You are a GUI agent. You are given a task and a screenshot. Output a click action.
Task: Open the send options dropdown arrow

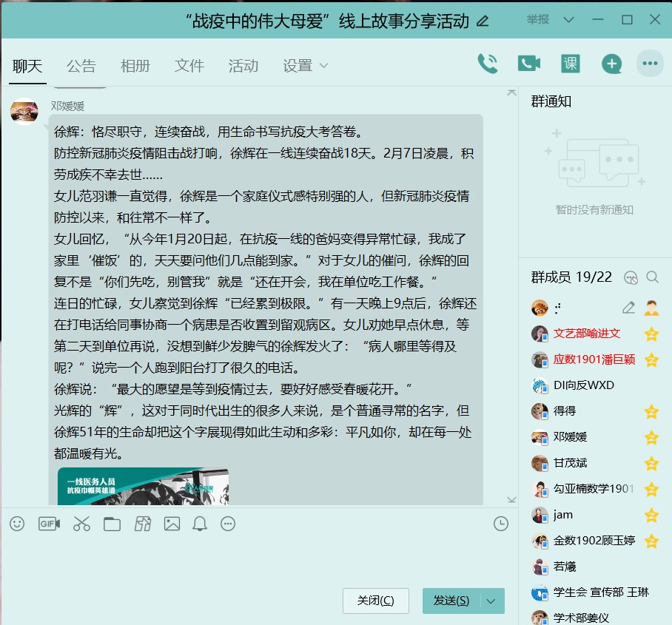click(x=491, y=601)
